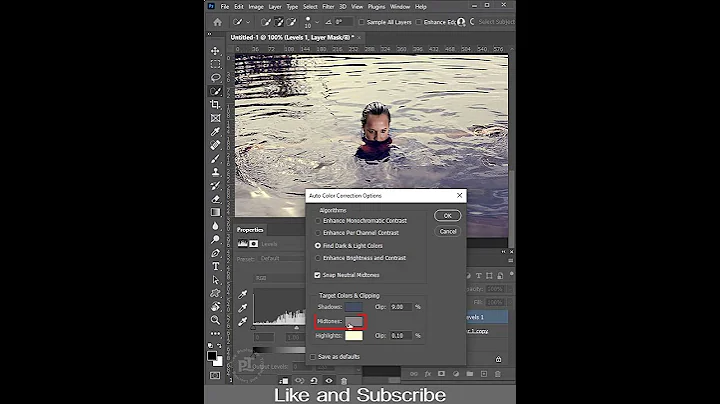Create new adjustment layer icon
This screenshot has height=404, width=720.
[x=456, y=374]
